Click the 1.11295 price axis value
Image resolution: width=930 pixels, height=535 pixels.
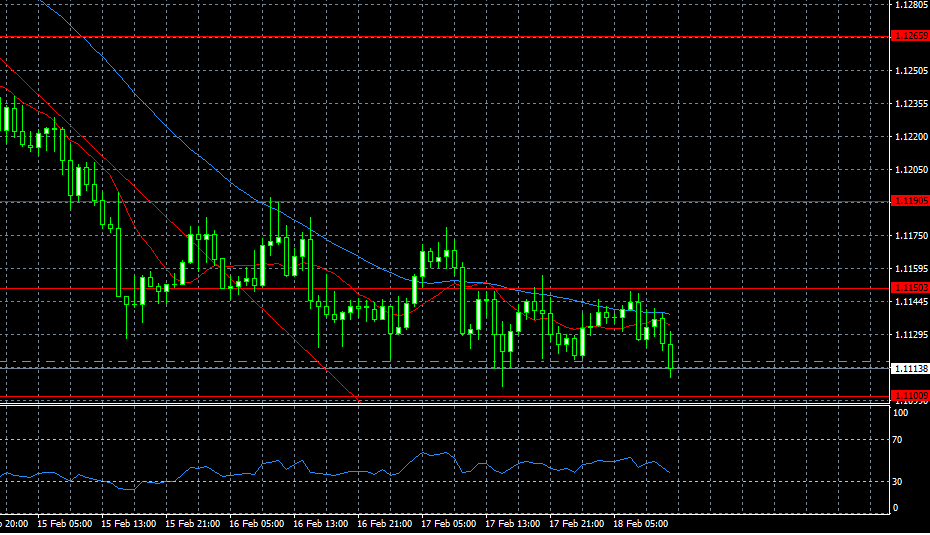coord(911,335)
